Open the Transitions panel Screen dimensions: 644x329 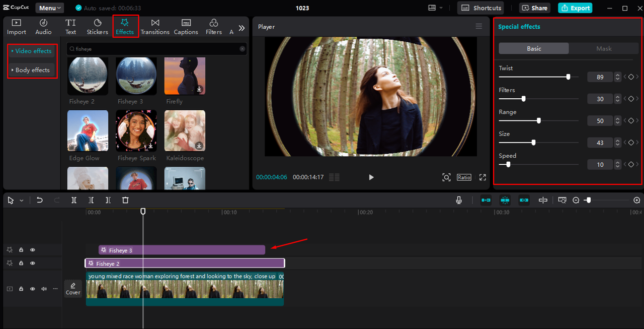click(155, 27)
